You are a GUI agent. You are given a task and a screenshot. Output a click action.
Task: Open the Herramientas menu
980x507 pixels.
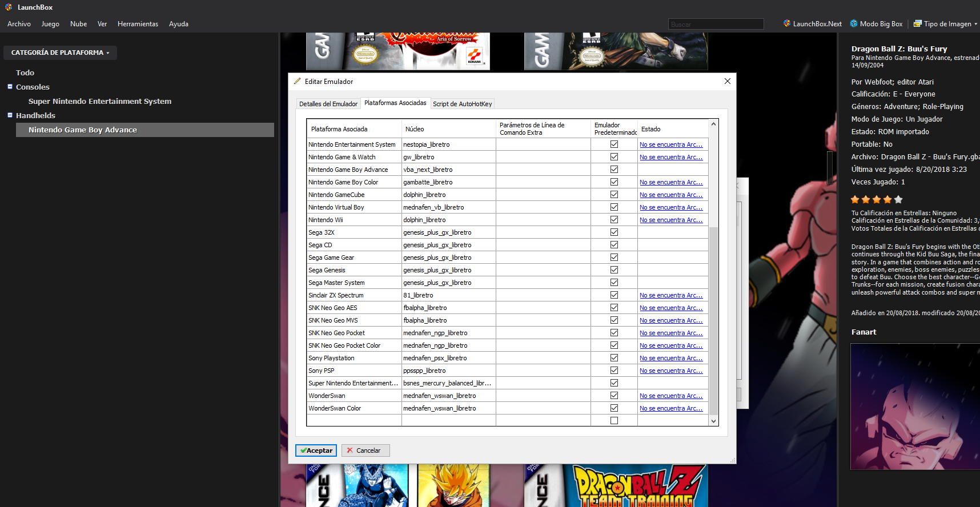pos(138,24)
